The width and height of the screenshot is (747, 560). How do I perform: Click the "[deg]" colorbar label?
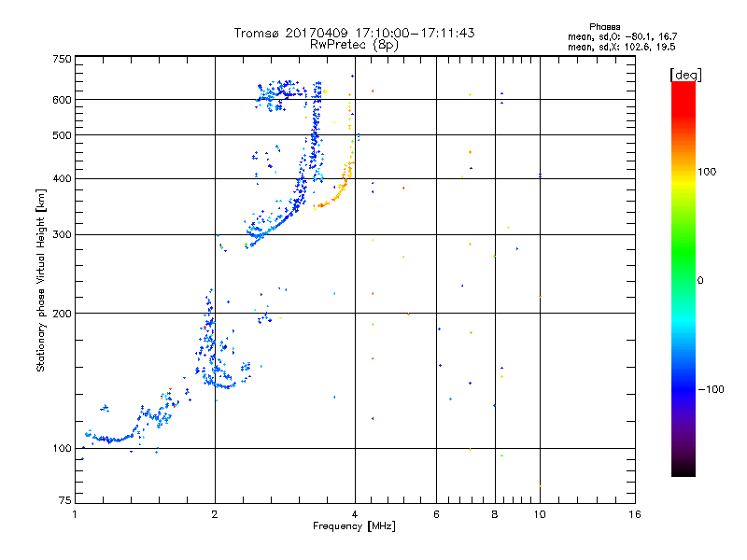pyautogui.click(x=685, y=75)
